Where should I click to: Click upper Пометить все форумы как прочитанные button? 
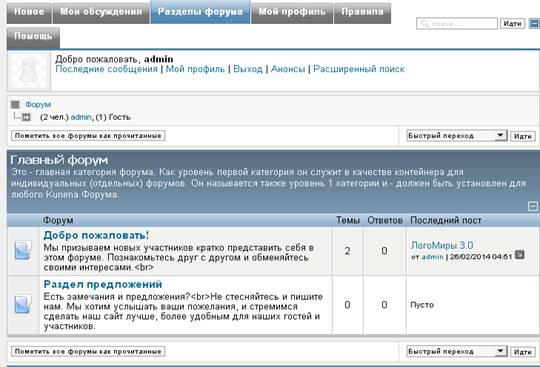click(88, 136)
